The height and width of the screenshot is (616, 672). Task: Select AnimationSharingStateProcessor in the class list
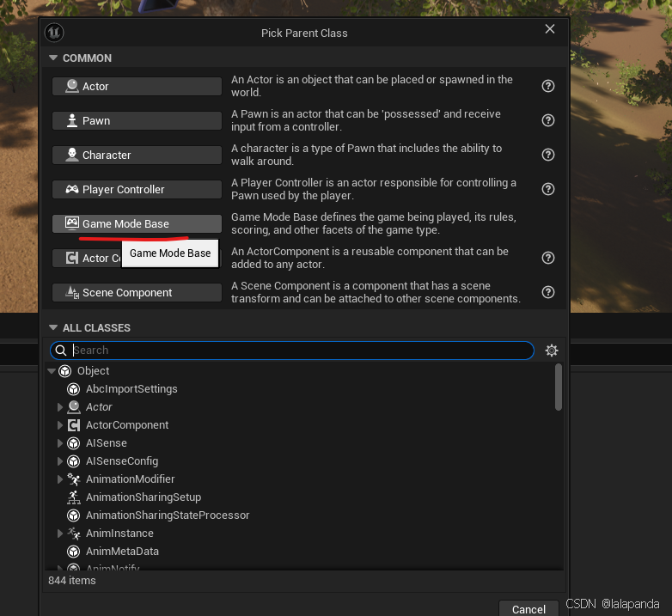pos(168,515)
